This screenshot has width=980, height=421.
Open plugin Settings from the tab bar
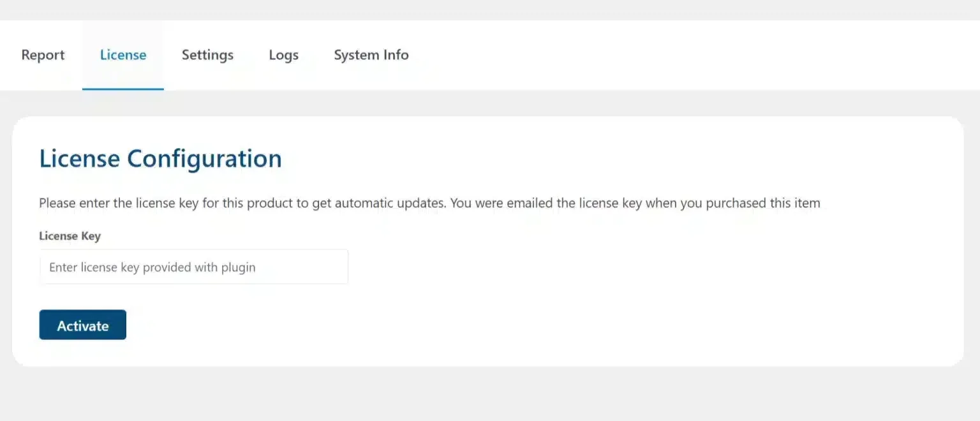(x=207, y=55)
